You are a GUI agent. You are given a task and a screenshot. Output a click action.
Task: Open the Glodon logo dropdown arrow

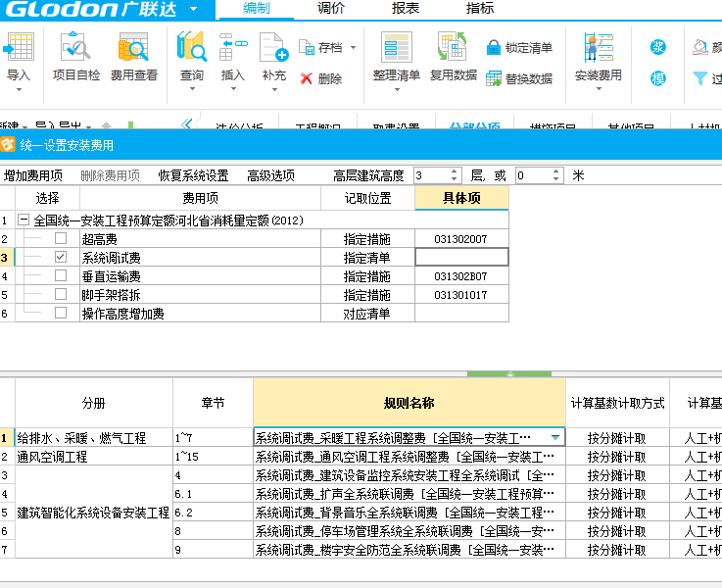tap(194, 9)
